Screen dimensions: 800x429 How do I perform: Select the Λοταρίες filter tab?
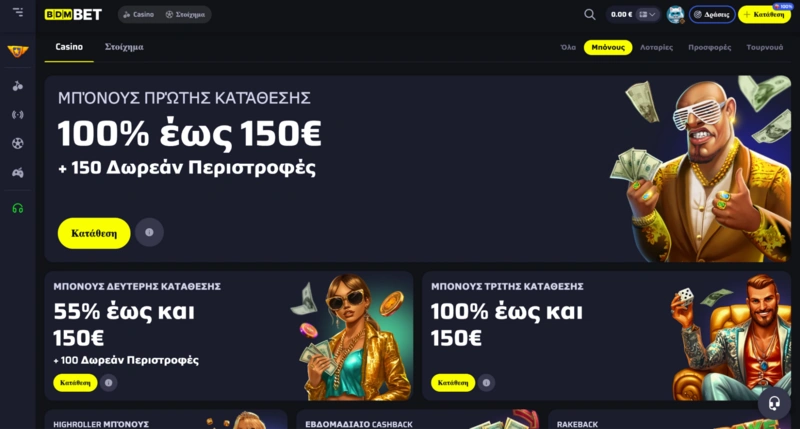click(656, 47)
